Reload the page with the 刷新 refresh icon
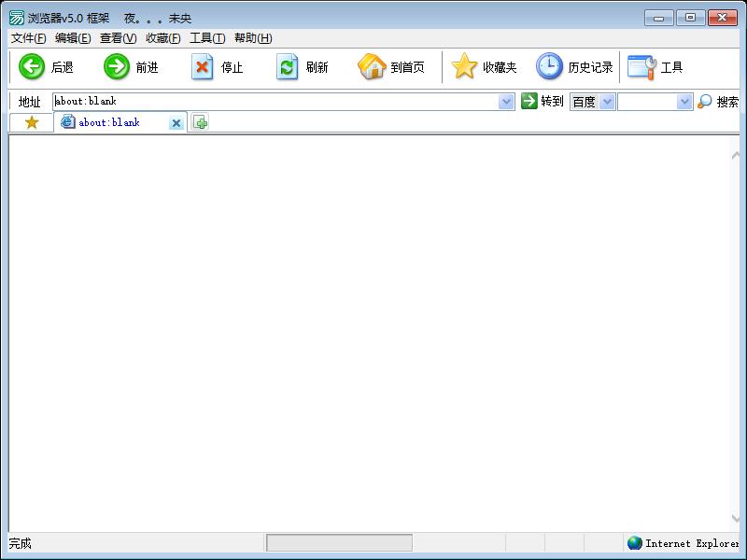 pyautogui.click(x=287, y=66)
